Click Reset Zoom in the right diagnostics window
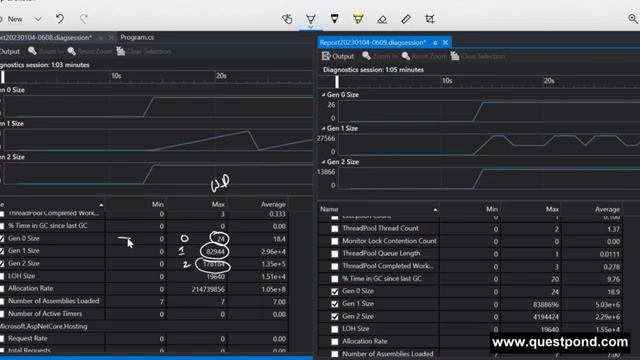The image size is (640, 360). click(424, 56)
